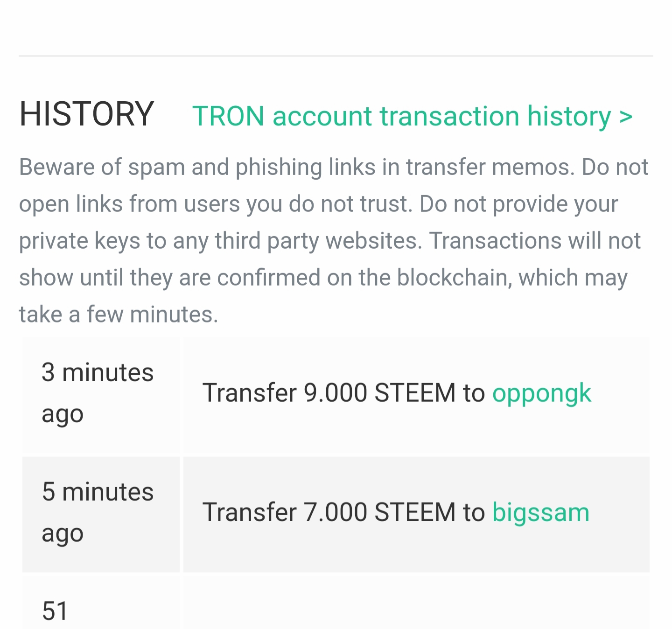Click "take a few minutes." text
This screenshot has width=672, height=629.
(x=119, y=314)
